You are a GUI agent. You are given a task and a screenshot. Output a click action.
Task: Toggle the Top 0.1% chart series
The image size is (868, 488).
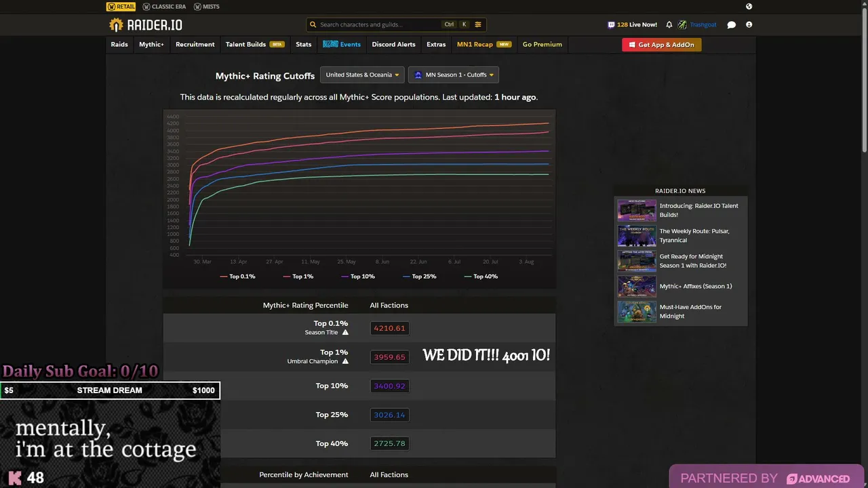(237, 277)
